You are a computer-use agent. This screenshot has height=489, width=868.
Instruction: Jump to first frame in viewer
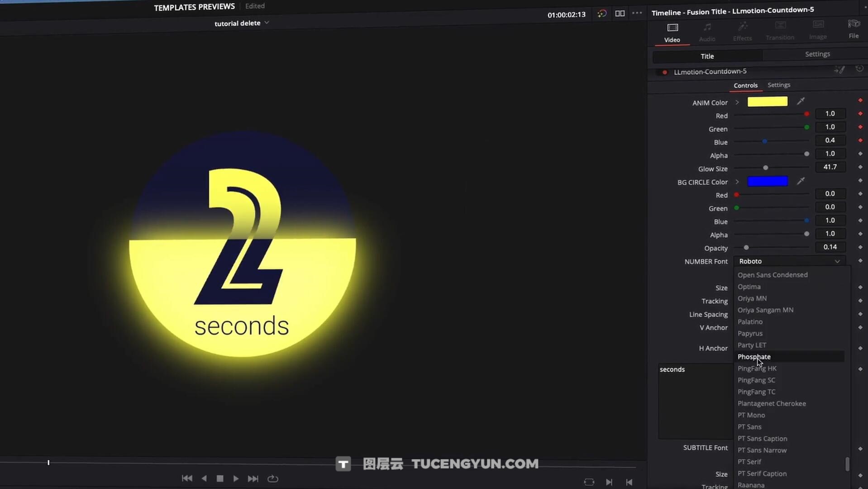click(x=187, y=479)
